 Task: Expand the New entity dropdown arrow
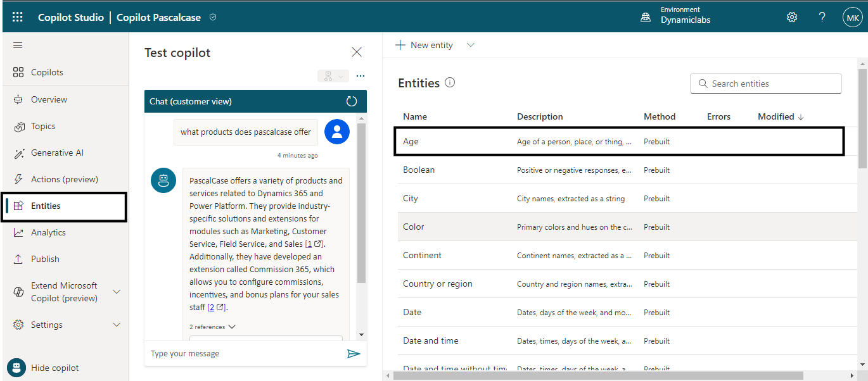470,45
